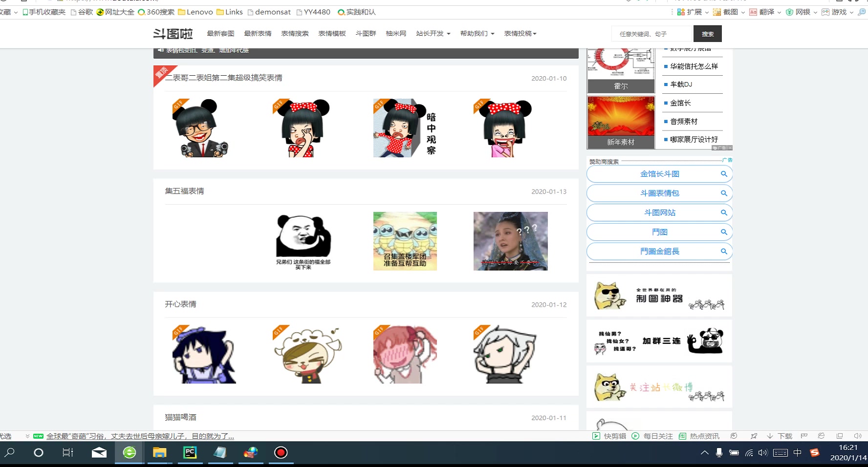
Task: Open the 集五福表情 post title
Action: click(184, 191)
